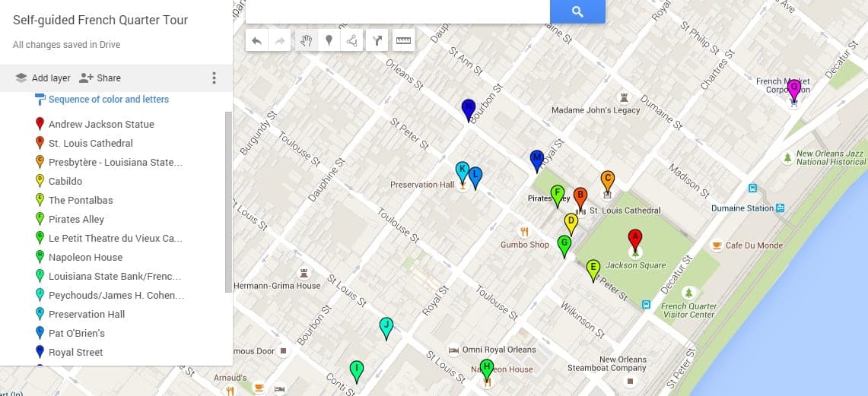Click the magenta Q marker at French Market
Image resolution: width=868 pixels, height=396 pixels.
coord(793,90)
